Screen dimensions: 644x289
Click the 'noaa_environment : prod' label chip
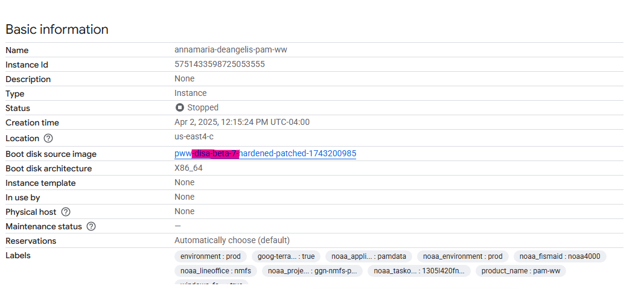[462, 256]
